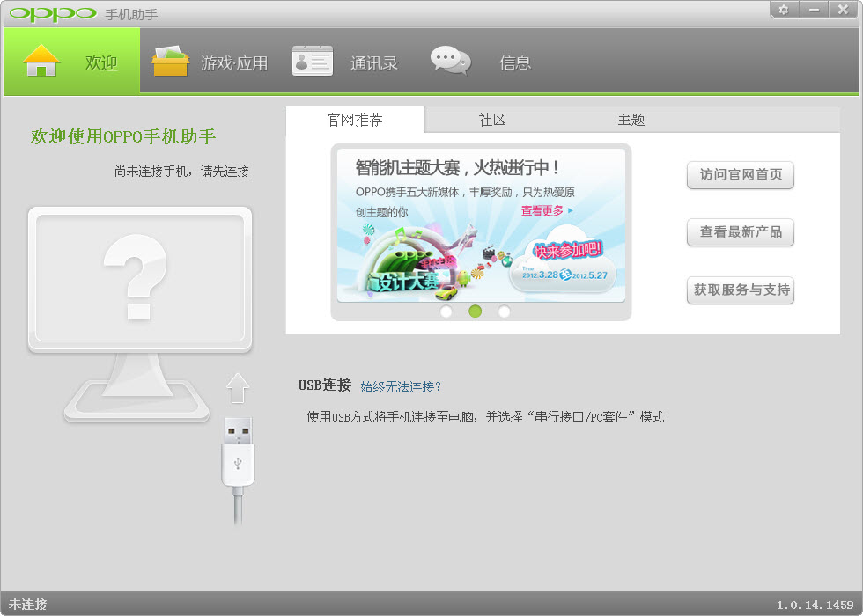Click the 未连接 status bar text

pyautogui.click(x=28, y=605)
